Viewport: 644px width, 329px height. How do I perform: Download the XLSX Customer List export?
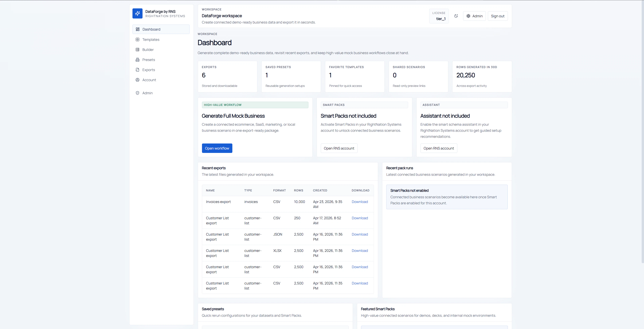coord(359,251)
